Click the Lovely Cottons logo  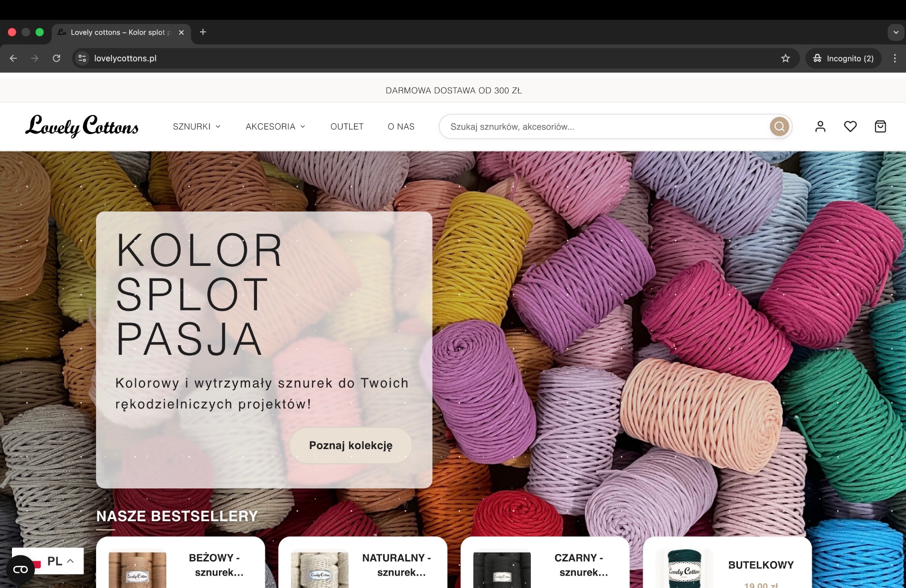tap(82, 126)
